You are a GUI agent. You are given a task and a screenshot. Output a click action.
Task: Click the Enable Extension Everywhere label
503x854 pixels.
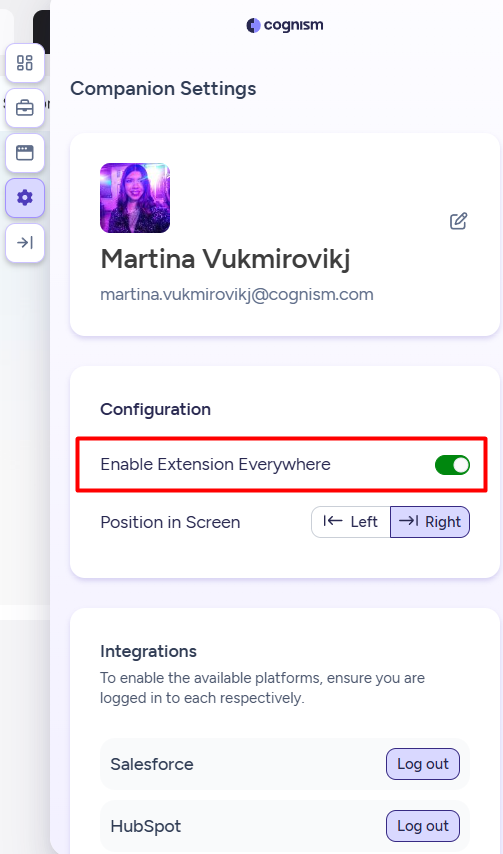(216, 465)
